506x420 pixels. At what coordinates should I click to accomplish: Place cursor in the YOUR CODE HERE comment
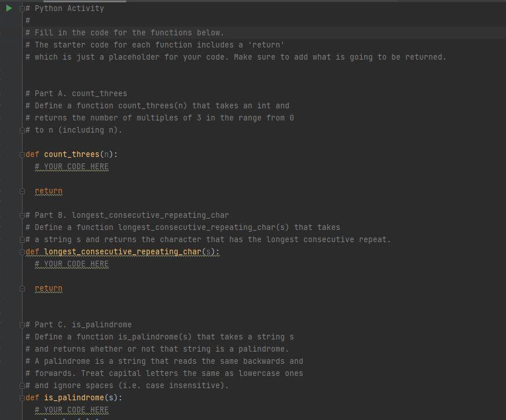(x=72, y=166)
